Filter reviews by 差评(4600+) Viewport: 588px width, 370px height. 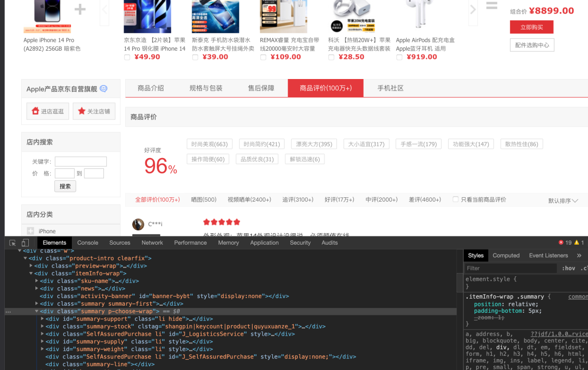(425, 199)
